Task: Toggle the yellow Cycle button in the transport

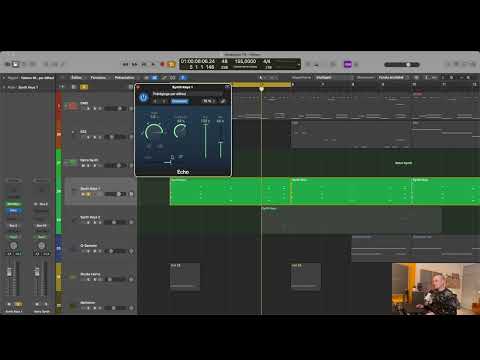Action: [x=171, y=64]
